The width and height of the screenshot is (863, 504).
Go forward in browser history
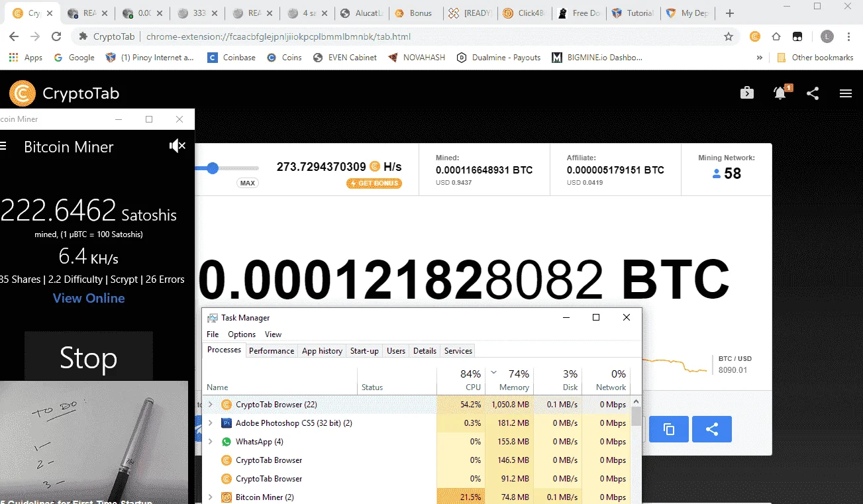(35, 36)
